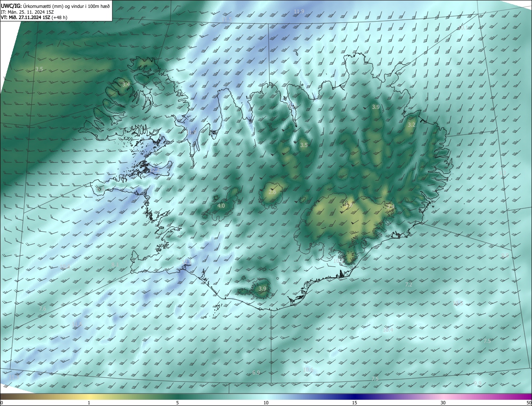Screen dimensions: 532x406
Task: Pick the 3.2 value label in east Iceland
Action: 411,125
